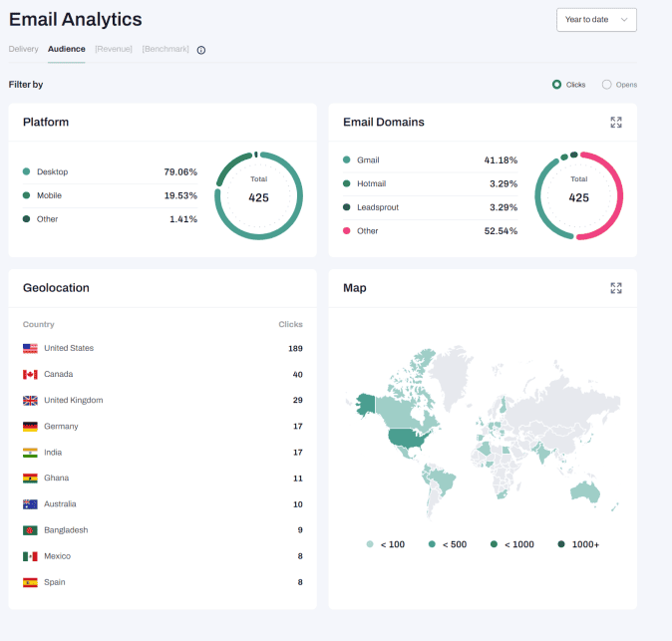
Task: Open the Year to date dropdown
Action: (596, 20)
